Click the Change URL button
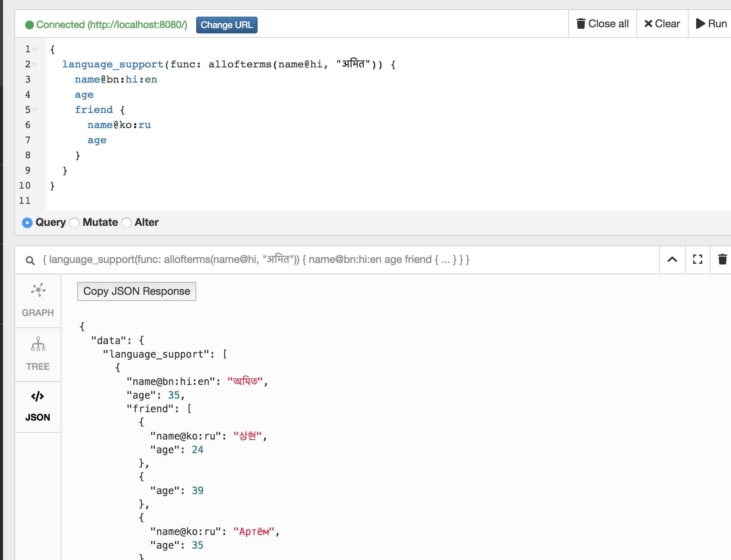731x560 pixels. click(x=226, y=25)
